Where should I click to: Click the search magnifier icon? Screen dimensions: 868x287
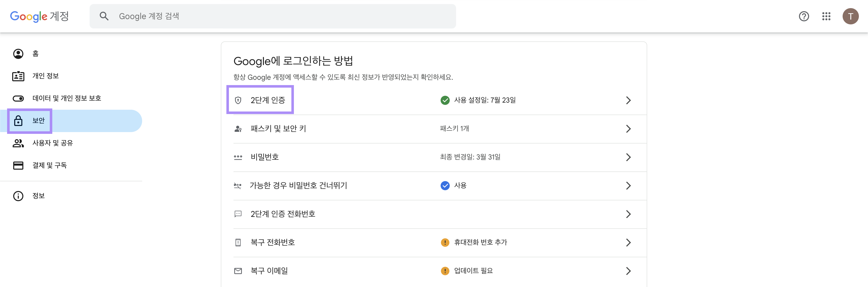[104, 16]
